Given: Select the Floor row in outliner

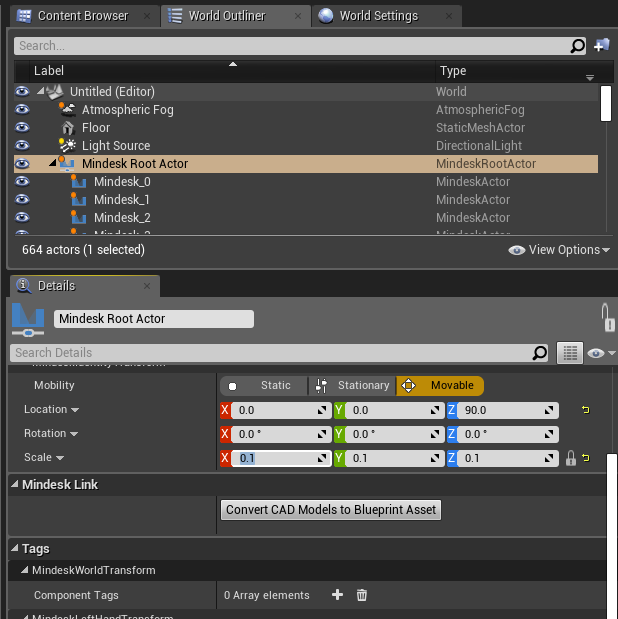Looking at the screenshot, I should (x=306, y=128).
